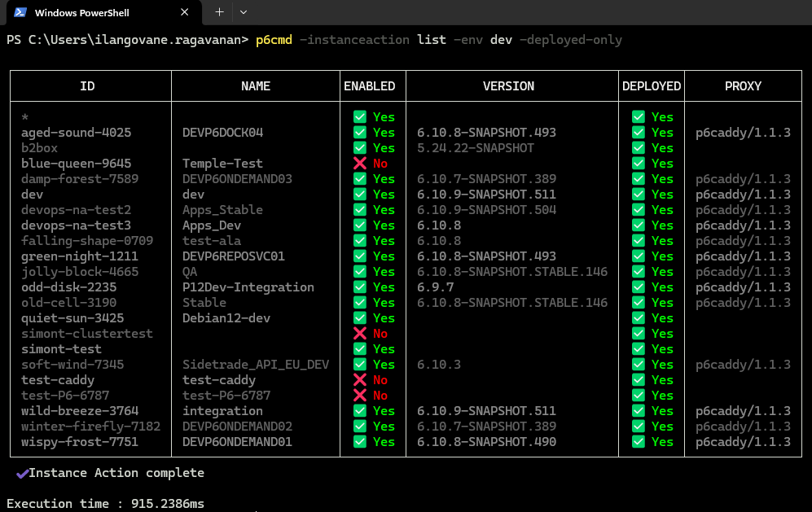Click the name DEVP6REPOSVC01
The image size is (812, 512).
(234, 256)
